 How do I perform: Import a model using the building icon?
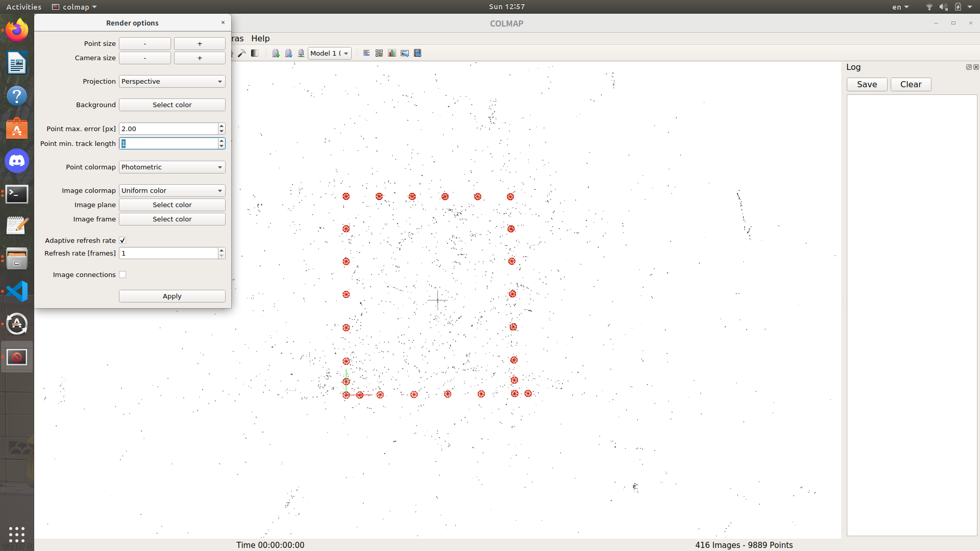pos(276,53)
